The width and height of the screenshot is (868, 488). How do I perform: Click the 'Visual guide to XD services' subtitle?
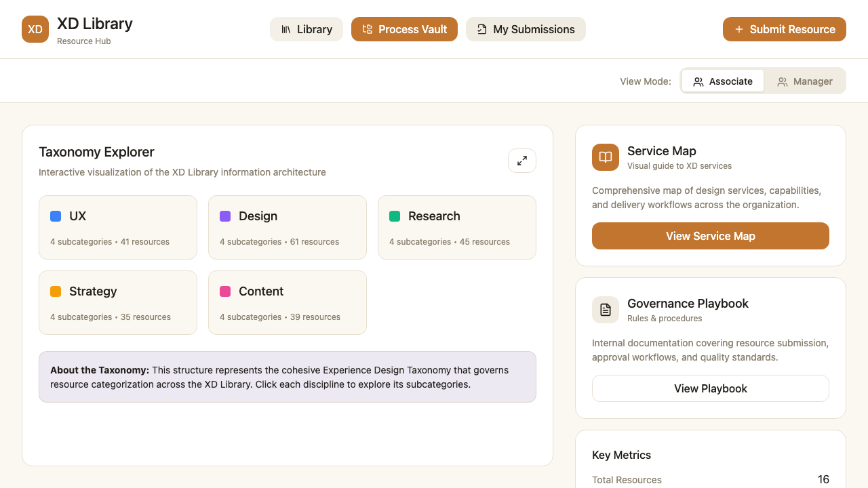(679, 166)
